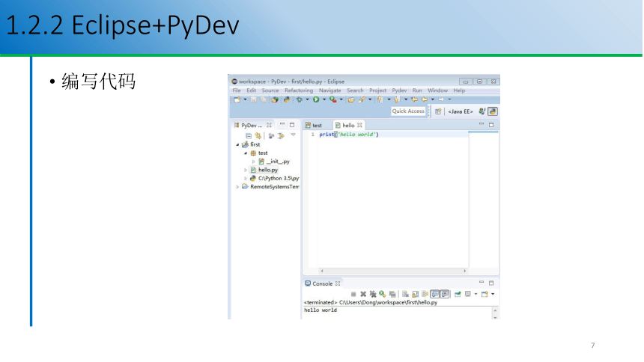
Task: Open the Open Console dropdown arrow
Action: [x=493, y=294]
